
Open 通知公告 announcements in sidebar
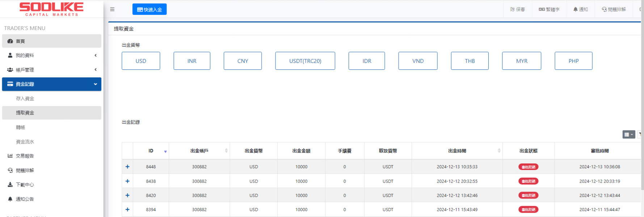[25, 199]
